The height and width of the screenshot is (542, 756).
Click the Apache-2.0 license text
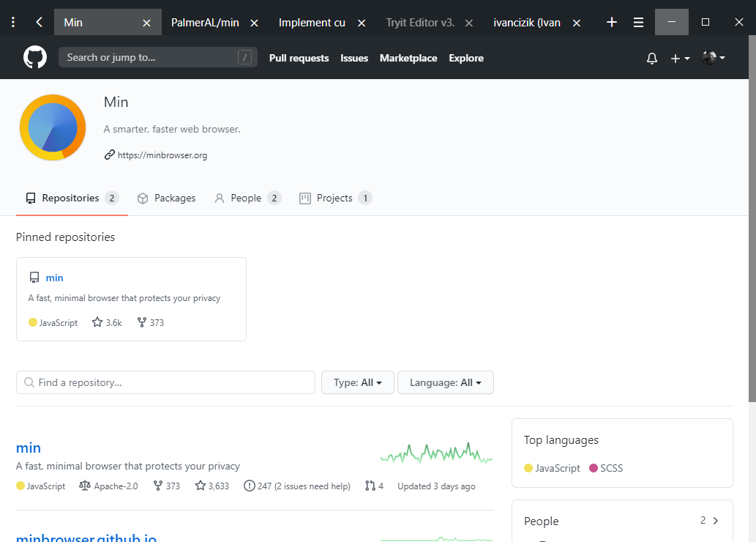(x=116, y=486)
